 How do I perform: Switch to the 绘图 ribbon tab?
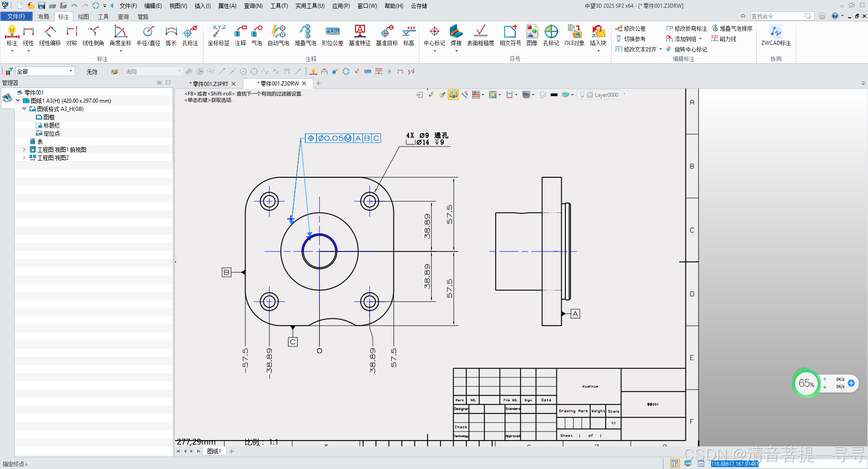[83, 16]
